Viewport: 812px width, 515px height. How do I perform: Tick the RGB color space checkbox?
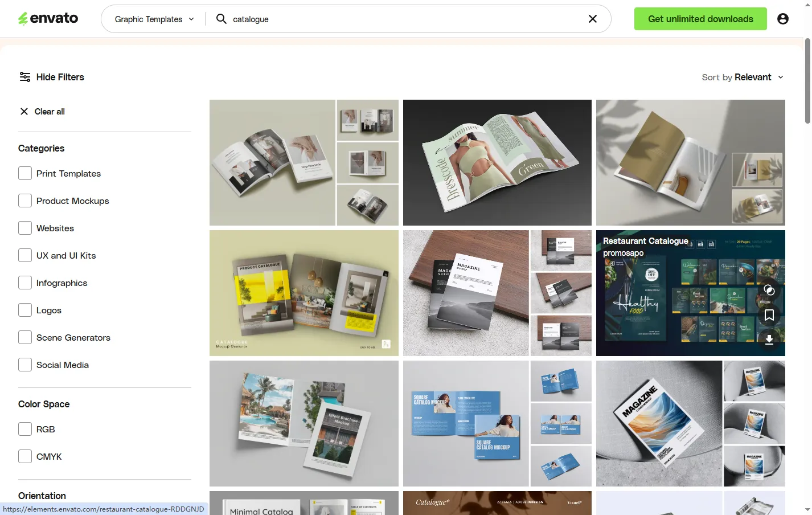25,429
